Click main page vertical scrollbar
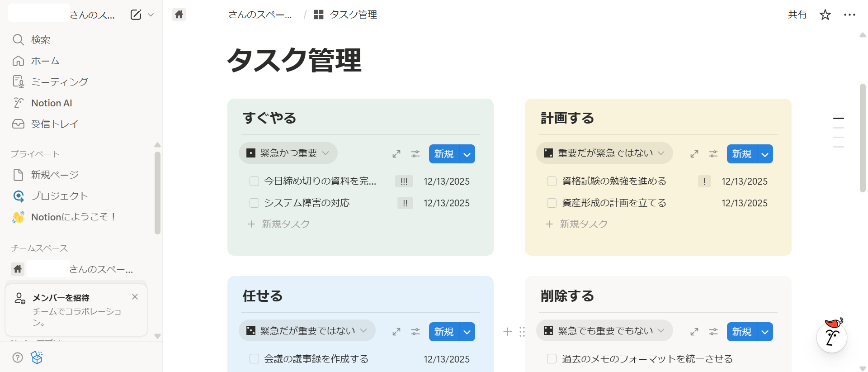This screenshot has width=868, height=372. [863, 138]
